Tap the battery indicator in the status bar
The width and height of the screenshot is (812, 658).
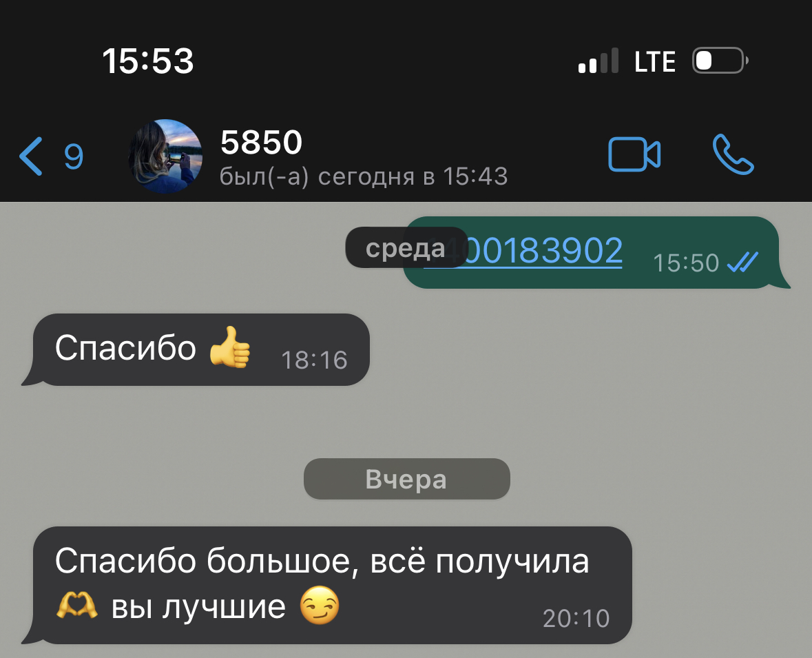coord(720,61)
